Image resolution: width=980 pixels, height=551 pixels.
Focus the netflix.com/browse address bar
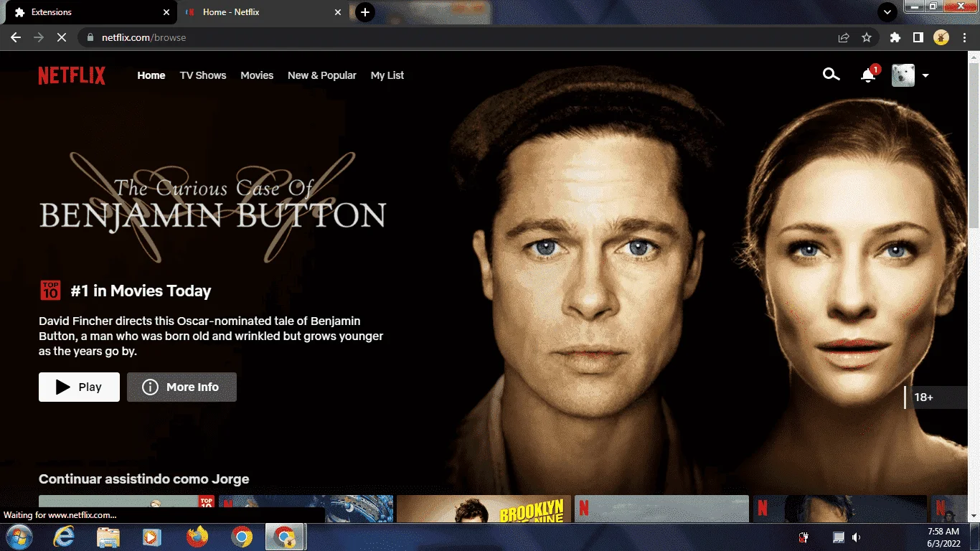(x=459, y=37)
